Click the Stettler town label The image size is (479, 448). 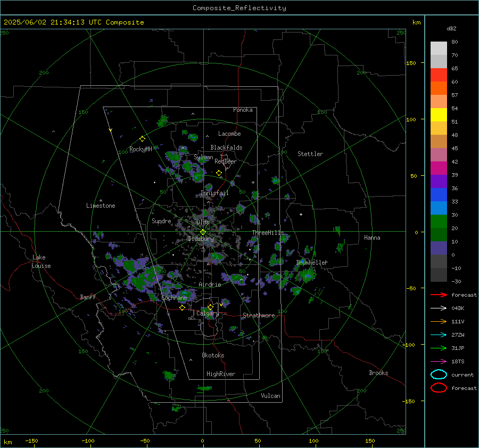[x=310, y=154]
